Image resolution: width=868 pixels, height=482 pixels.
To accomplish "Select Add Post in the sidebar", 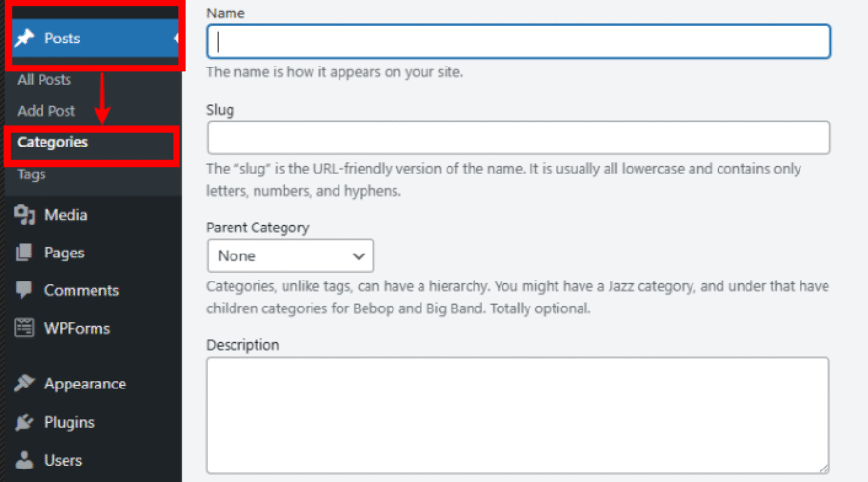I will (x=46, y=111).
